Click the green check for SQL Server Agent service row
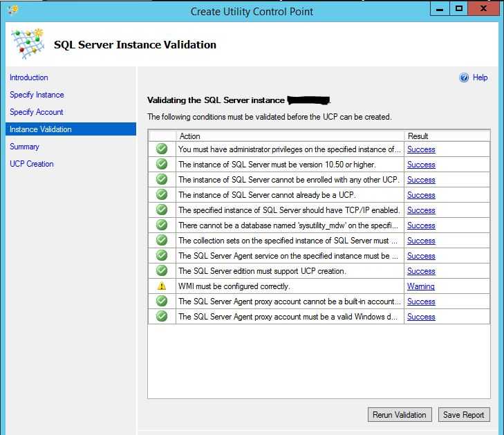Screen dimensions: 504x435 click(162, 255)
